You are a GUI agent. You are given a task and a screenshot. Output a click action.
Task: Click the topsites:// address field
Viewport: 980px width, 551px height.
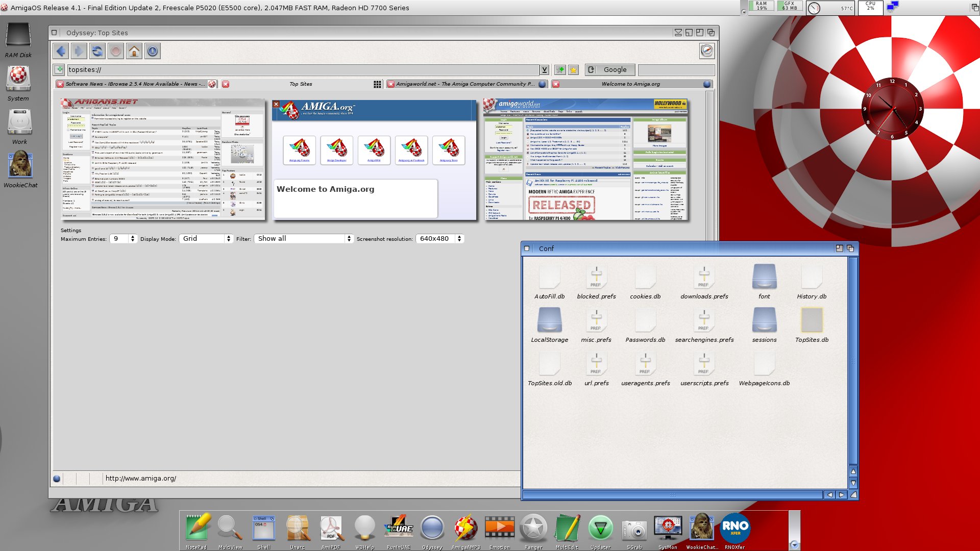[x=303, y=70]
